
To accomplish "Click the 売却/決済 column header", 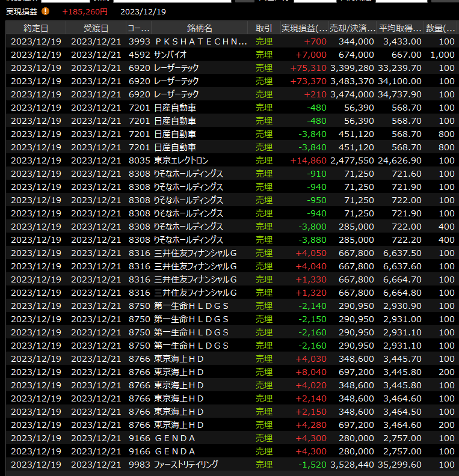I will (x=353, y=28).
